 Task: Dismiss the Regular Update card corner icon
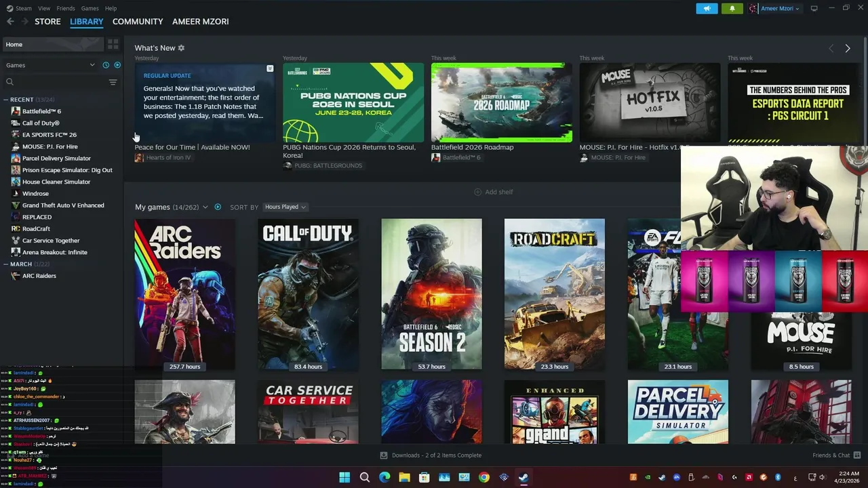270,68
